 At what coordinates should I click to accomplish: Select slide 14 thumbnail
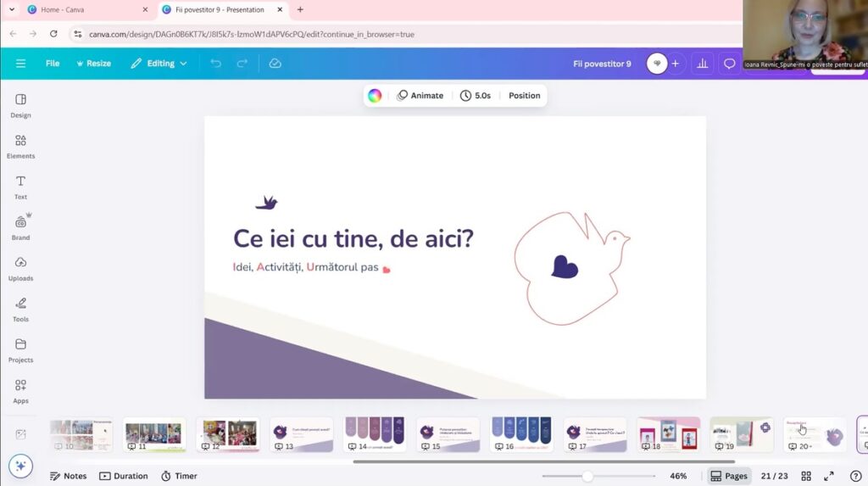coord(374,435)
